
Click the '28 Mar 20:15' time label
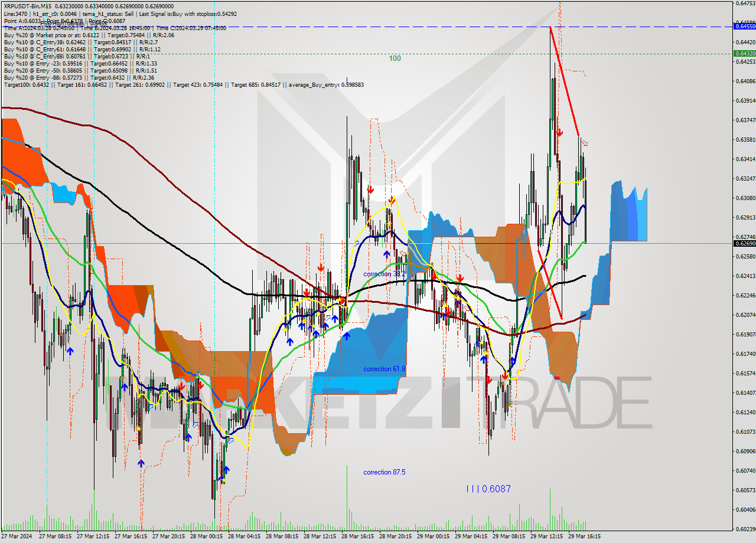[x=395, y=537]
